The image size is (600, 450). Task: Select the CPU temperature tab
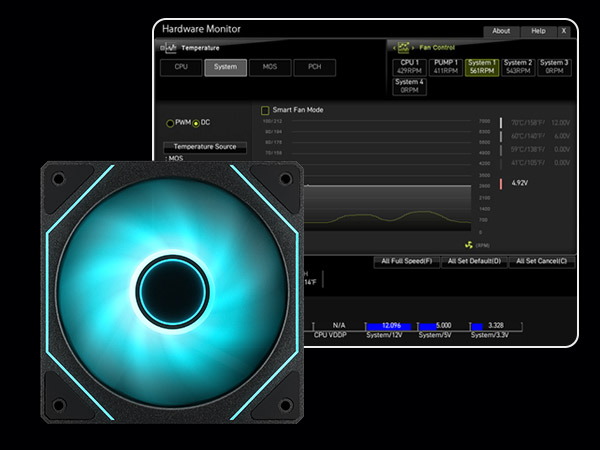tap(181, 68)
